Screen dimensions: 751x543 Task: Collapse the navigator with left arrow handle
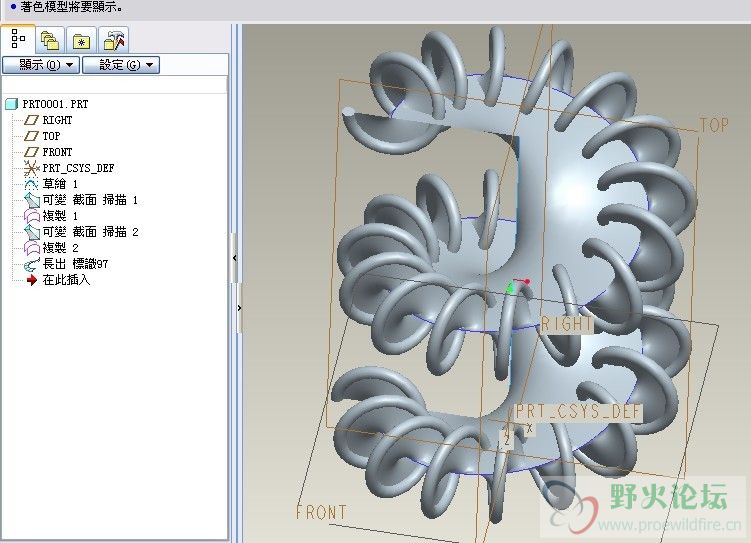[x=234, y=258]
